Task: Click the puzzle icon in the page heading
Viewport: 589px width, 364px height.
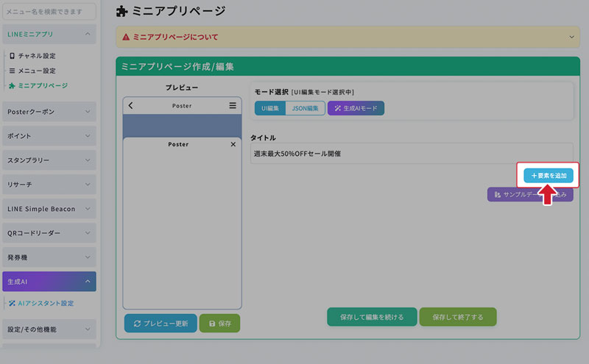Action: (x=121, y=11)
